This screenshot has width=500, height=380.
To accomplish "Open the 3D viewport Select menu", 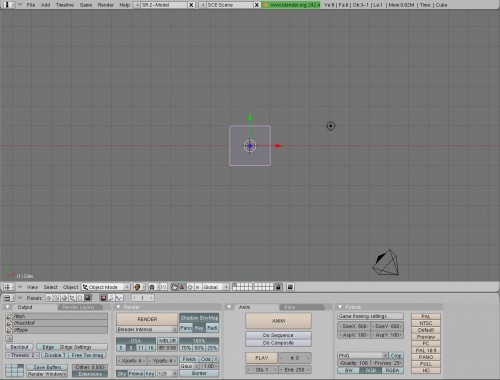I will 50,287.
